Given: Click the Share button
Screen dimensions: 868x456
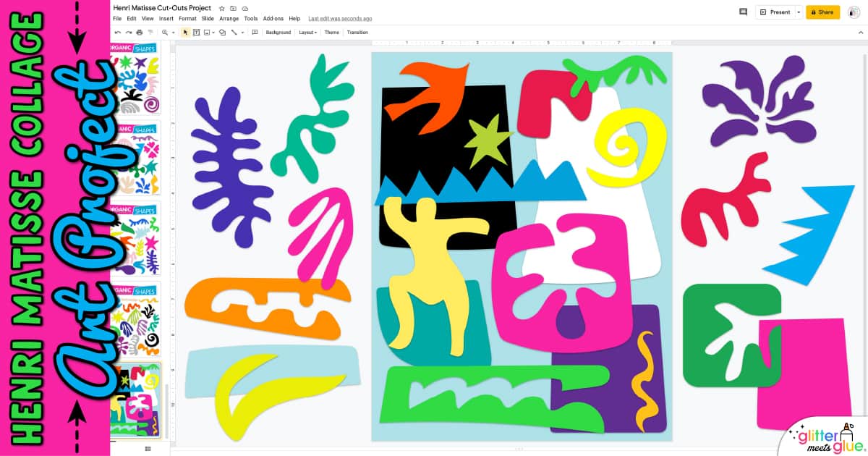Looking at the screenshot, I should pyautogui.click(x=822, y=12).
